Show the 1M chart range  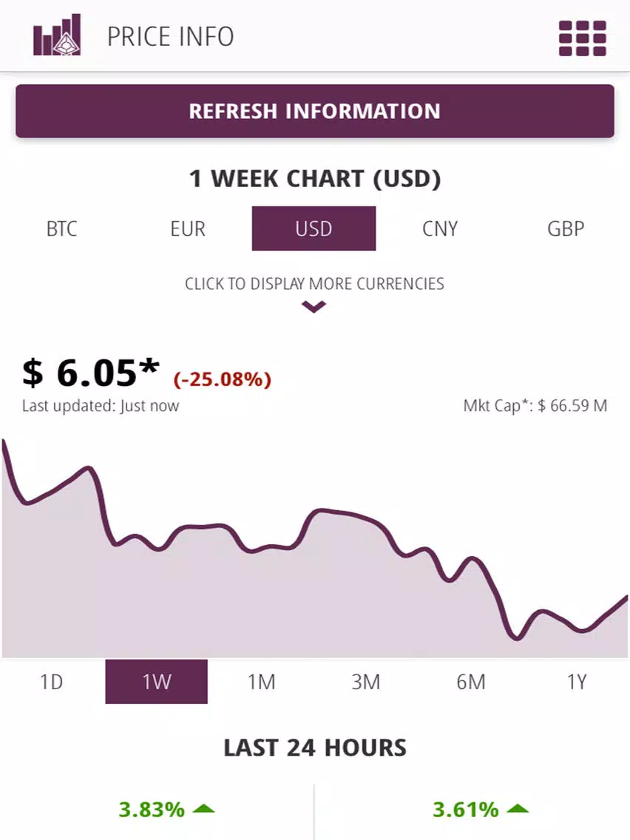pos(262,682)
